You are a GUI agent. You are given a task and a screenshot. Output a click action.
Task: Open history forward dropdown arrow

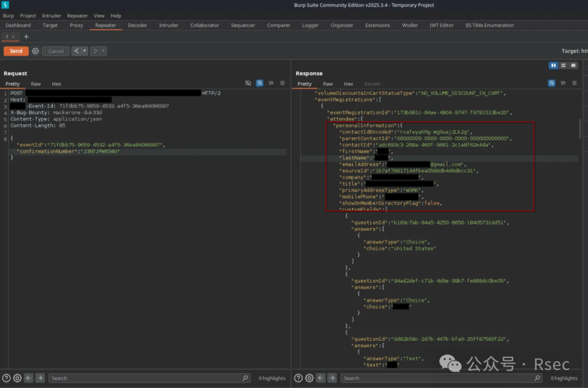tap(103, 51)
